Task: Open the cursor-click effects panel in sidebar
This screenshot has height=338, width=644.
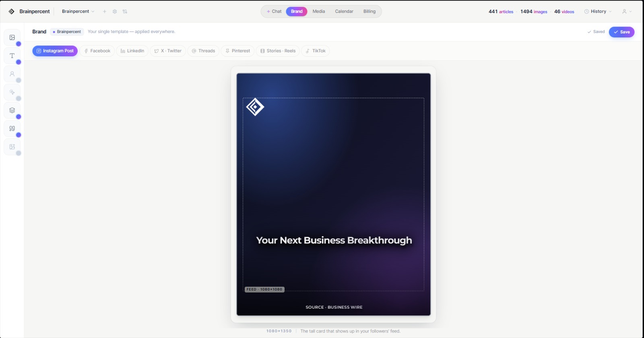Action: (12, 92)
